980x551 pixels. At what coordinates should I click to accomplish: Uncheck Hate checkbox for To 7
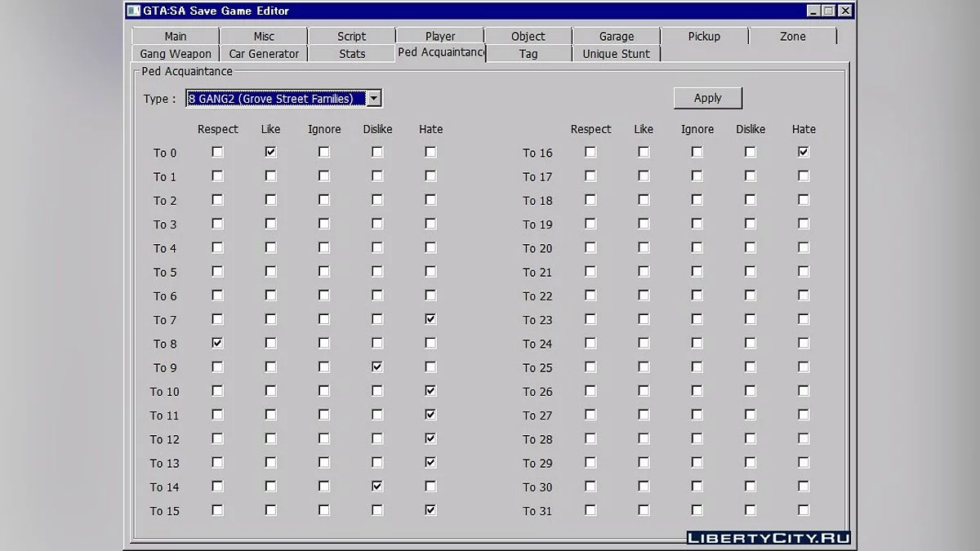coord(430,319)
